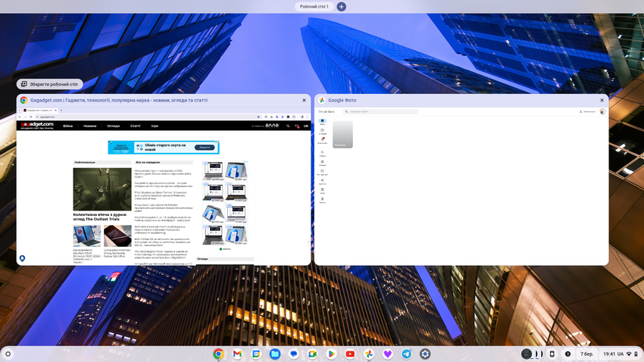
Task: Open calendar from '7 бер.' date
Action: point(586,354)
